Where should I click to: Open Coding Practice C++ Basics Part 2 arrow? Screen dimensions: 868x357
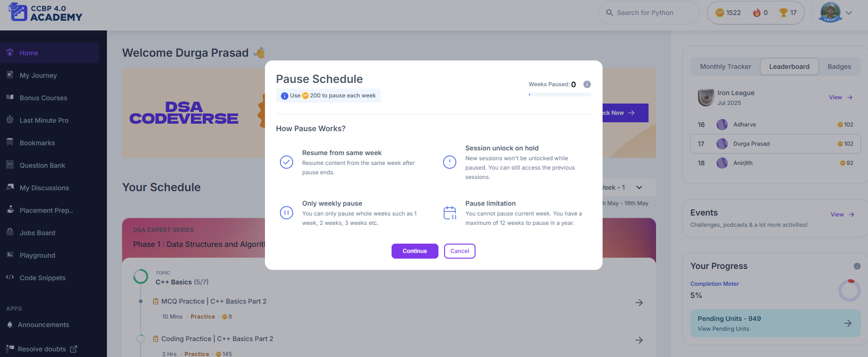(639, 340)
